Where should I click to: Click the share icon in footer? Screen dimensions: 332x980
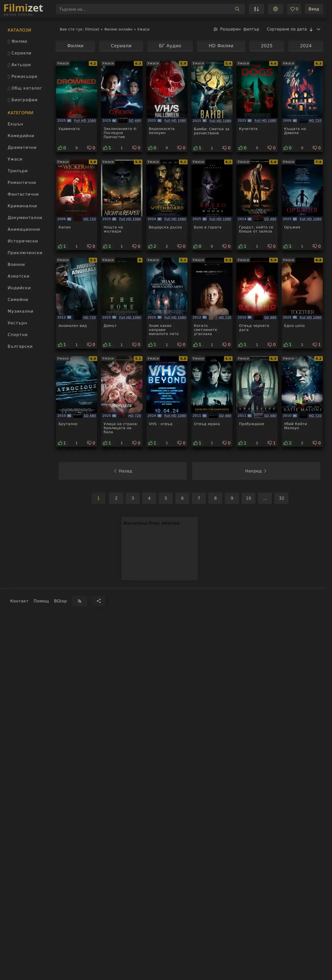tap(98, 601)
